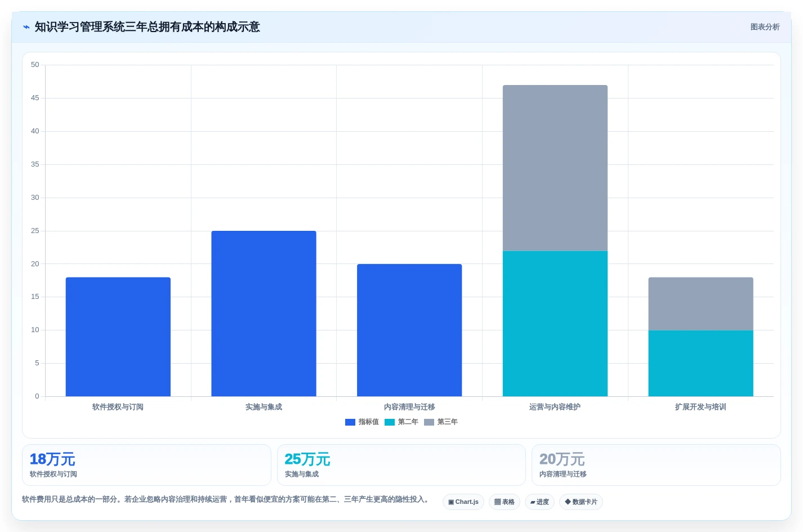
Task: Click gray 第三年 segment of 运营与内容维护 bar
Action: (x=555, y=168)
